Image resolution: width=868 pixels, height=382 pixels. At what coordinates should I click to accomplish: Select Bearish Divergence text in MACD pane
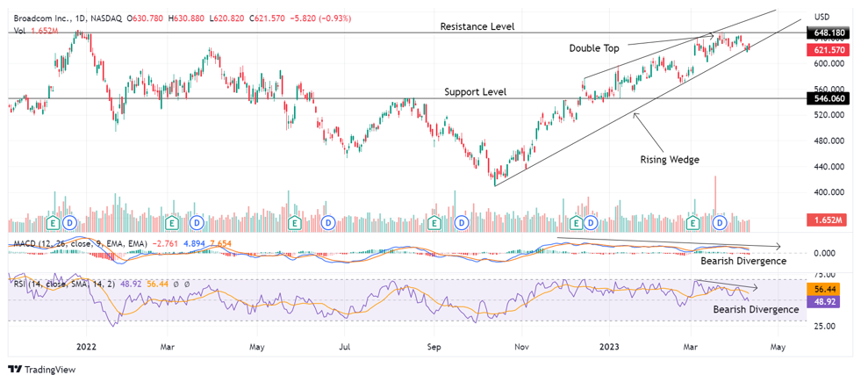(x=743, y=261)
